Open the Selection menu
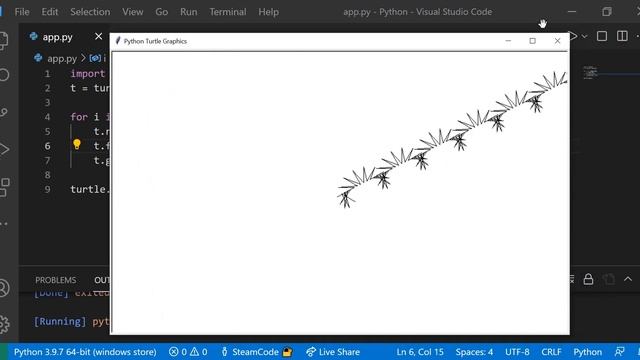Screen dimensions: 640x360 (90, 12)
